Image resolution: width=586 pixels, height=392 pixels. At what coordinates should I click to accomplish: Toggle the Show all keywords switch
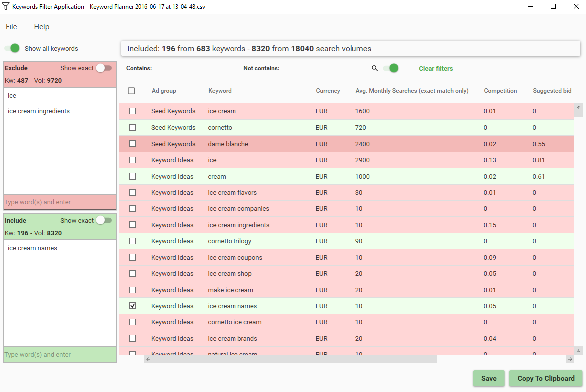click(12, 48)
